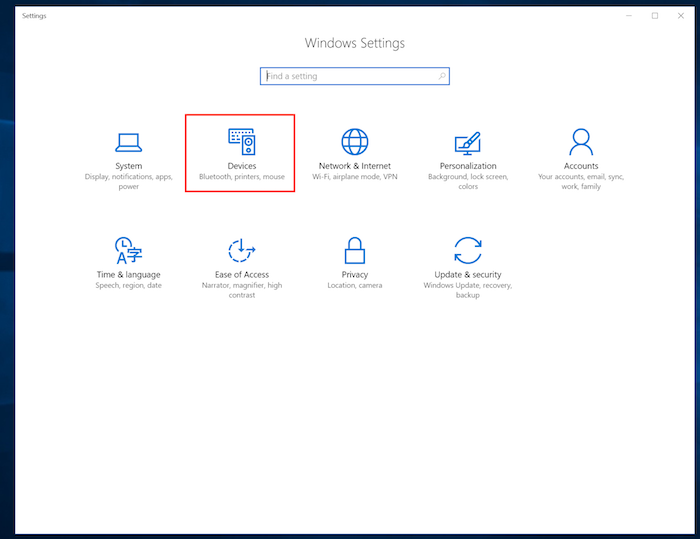Click the Personalization label

click(468, 166)
